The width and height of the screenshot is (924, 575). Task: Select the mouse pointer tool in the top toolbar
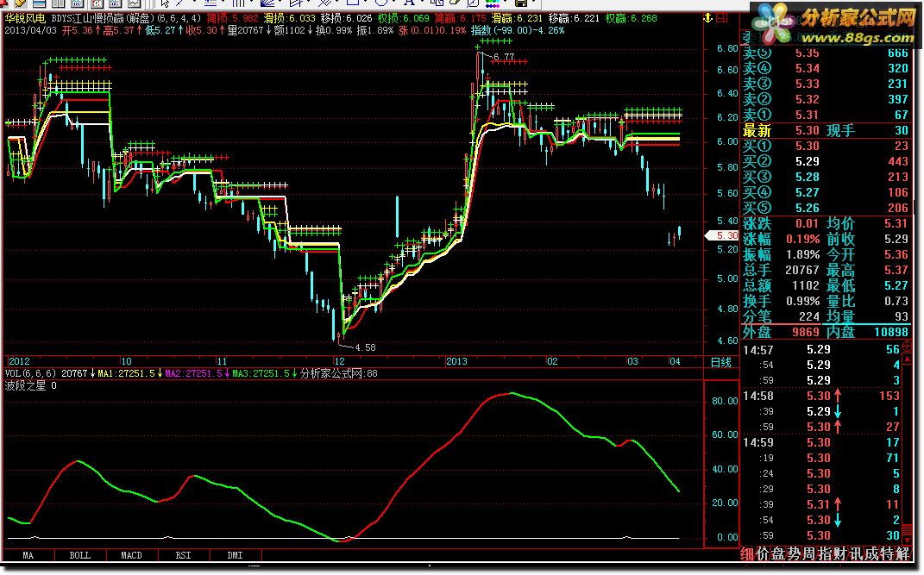tap(166, 3)
